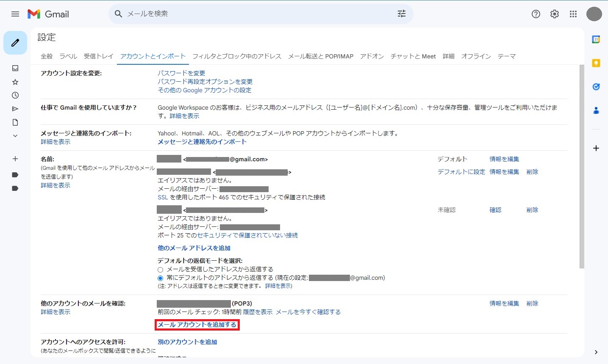
Task: Switch to the ラベル settings tab
Action: [x=68, y=56]
